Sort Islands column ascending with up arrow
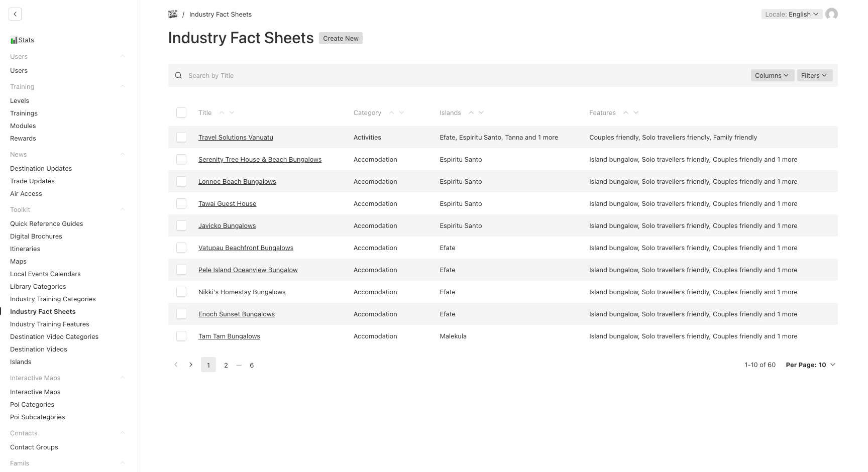This screenshot has width=868, height=472. [471, 112]
